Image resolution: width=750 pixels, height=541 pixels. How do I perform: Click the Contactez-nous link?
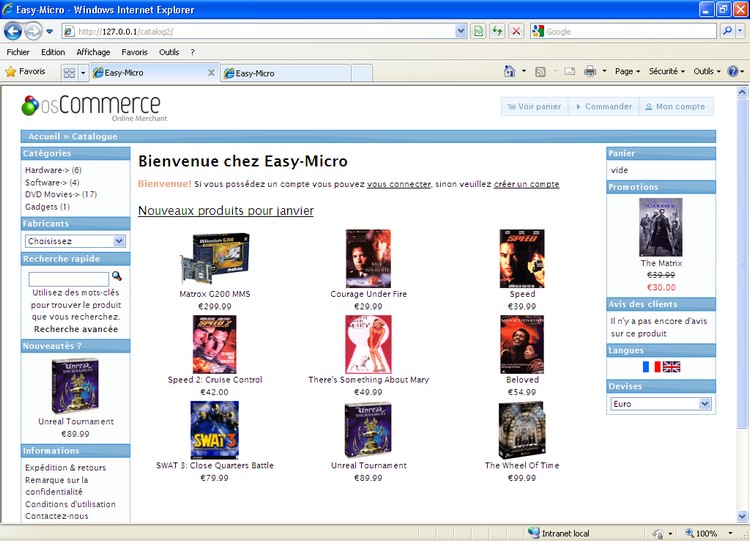pyautogui.click(x=56, y=516)
